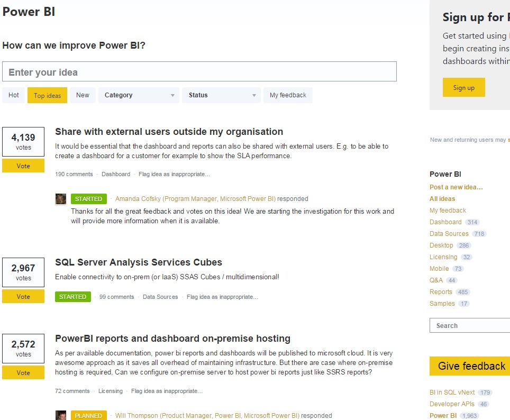510x420 pixels.
Task: Click the sidebar Search box
Action: pyautogui.click(x=470, y=325)
